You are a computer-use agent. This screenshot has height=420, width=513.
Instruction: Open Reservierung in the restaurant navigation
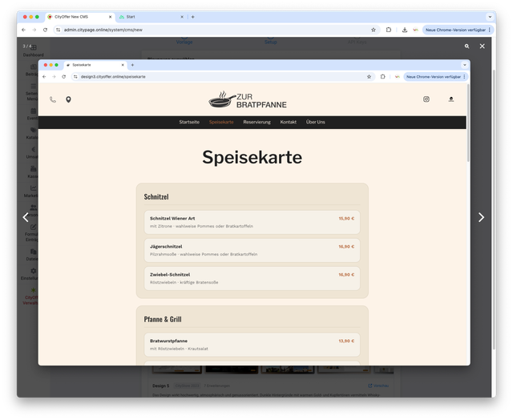pyautogui.click(x=256, y=122)
